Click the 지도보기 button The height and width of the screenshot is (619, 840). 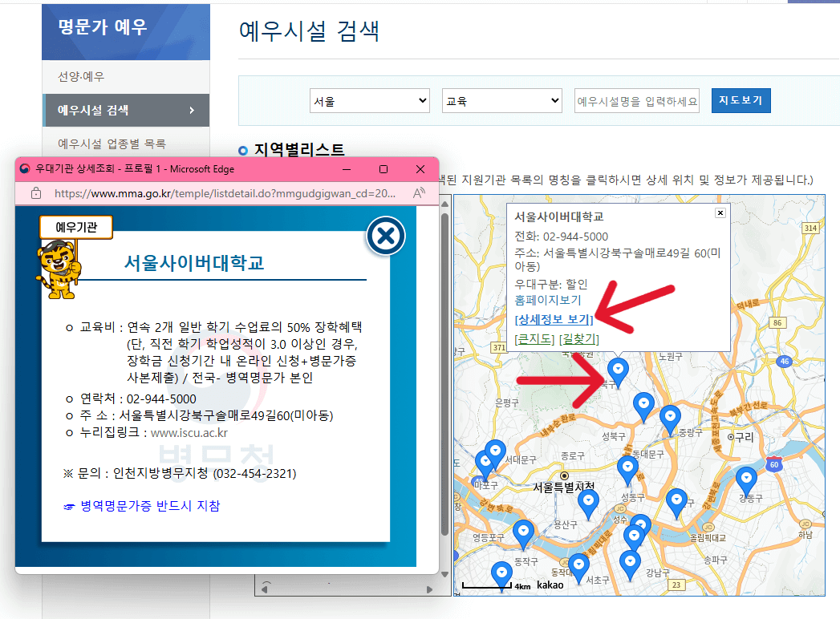pos(741,101)
